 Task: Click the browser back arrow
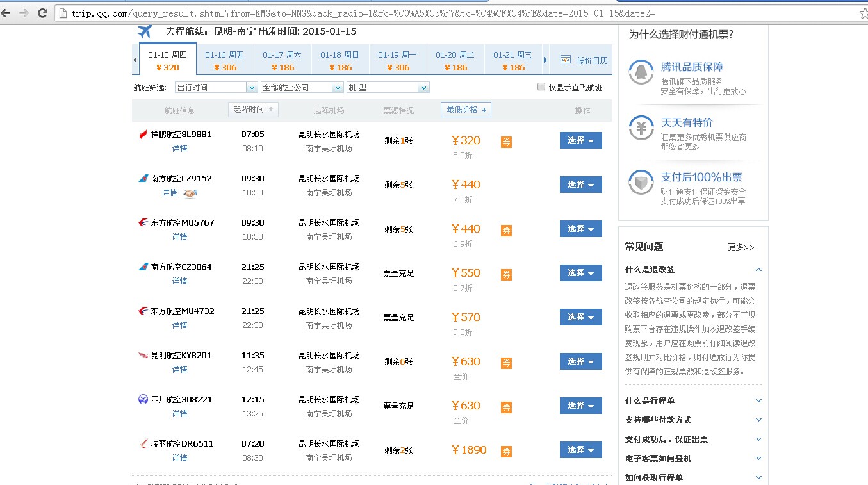[x=6, y=13]
